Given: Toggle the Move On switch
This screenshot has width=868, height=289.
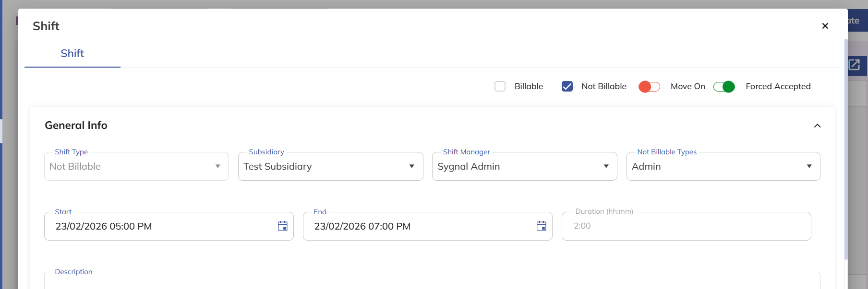Looking at the screenshot, I should pyautogui.click(x=649, y=86).
